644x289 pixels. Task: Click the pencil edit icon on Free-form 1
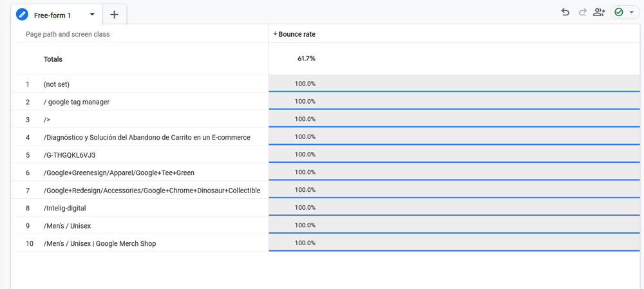click(22, 14)
